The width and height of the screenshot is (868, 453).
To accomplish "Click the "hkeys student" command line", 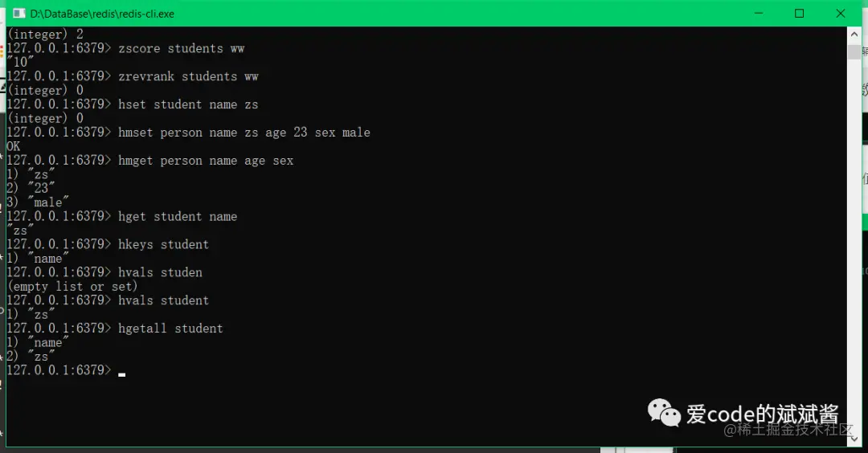I will click(x=108, y=244).
